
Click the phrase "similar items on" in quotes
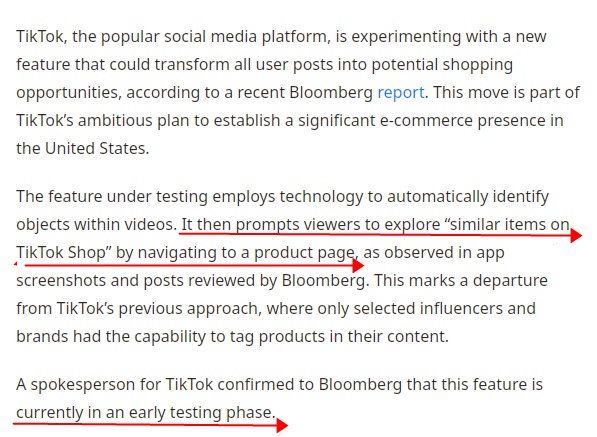(x=507, y=224)
